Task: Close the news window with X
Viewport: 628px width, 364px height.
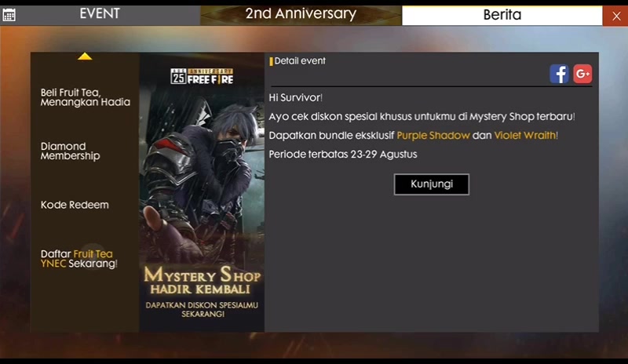Action: pos(616,16)
